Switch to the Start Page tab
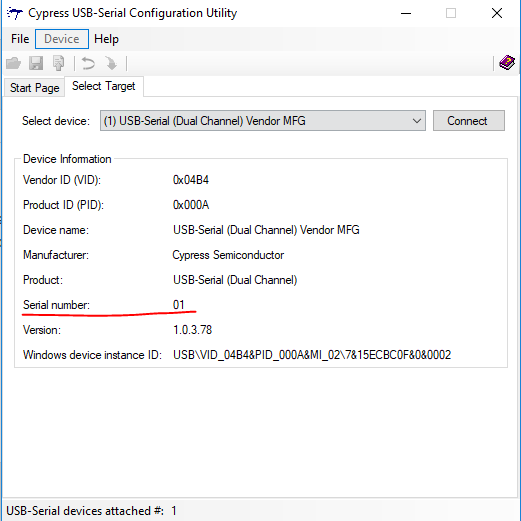521x521 pixels. (34, 88)
